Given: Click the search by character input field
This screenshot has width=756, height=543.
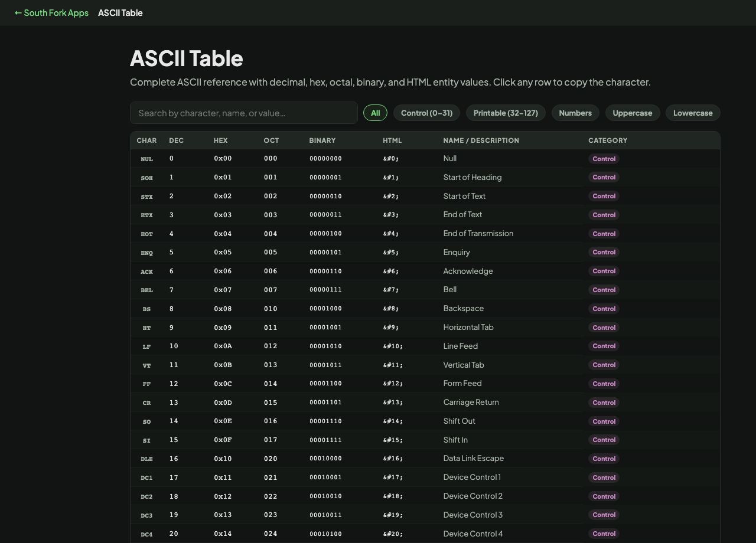Looking at the screenshot, I should [244, 113].
